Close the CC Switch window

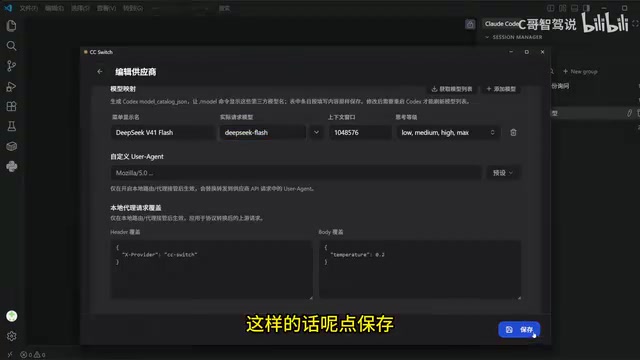(542, 52)
